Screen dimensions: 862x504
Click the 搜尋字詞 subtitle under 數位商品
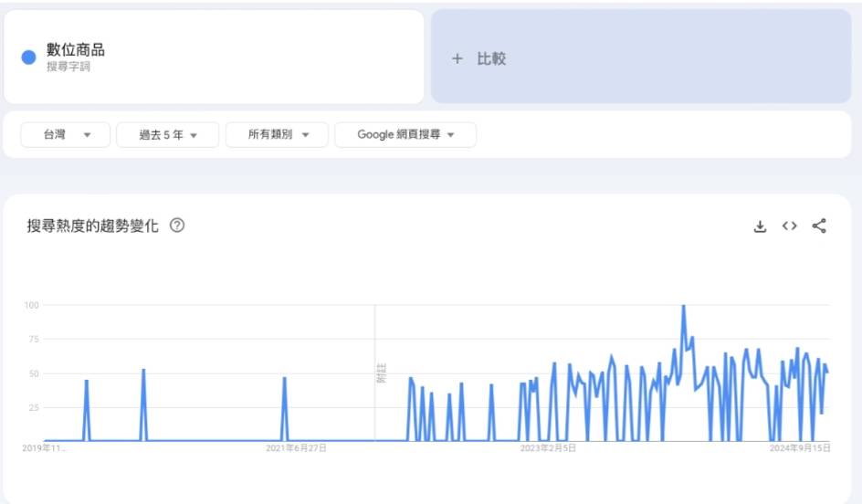(x=68, y=67)
